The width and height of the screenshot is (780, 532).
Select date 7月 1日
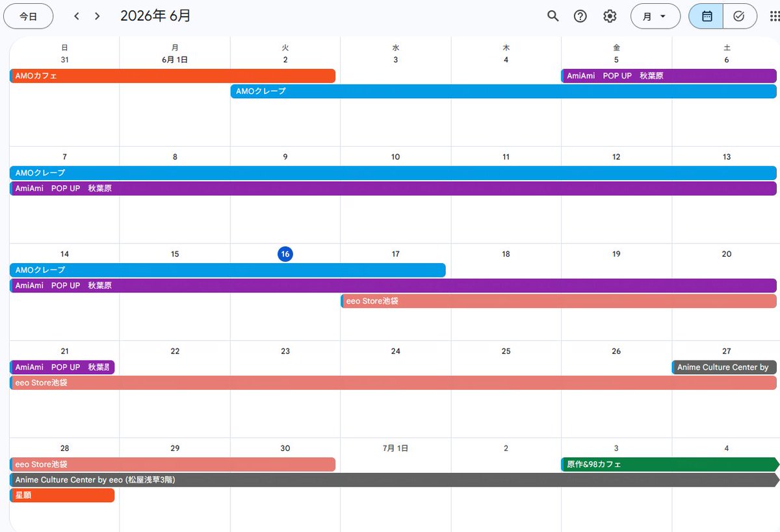(395, 448)
